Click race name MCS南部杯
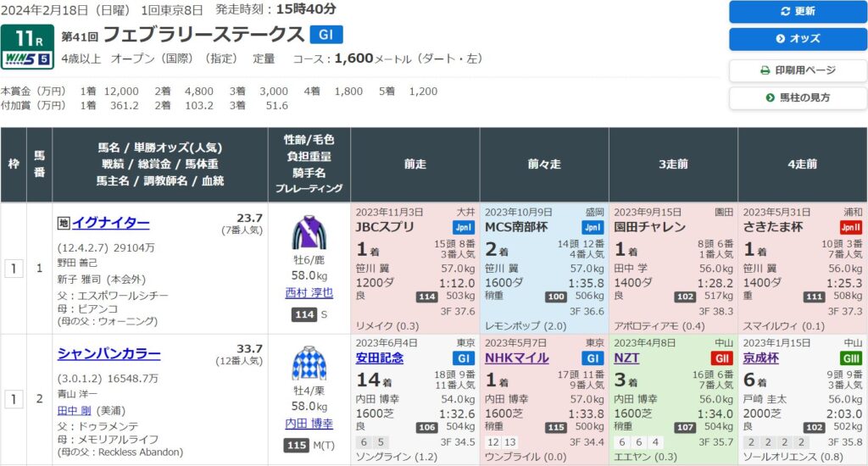Viewport: 868px width, 466px height. coord(516,227)
